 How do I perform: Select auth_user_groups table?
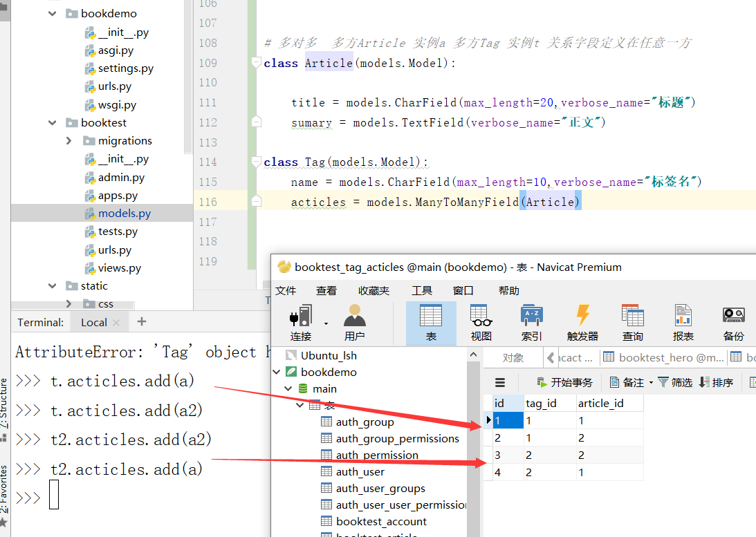coord(374,489)
